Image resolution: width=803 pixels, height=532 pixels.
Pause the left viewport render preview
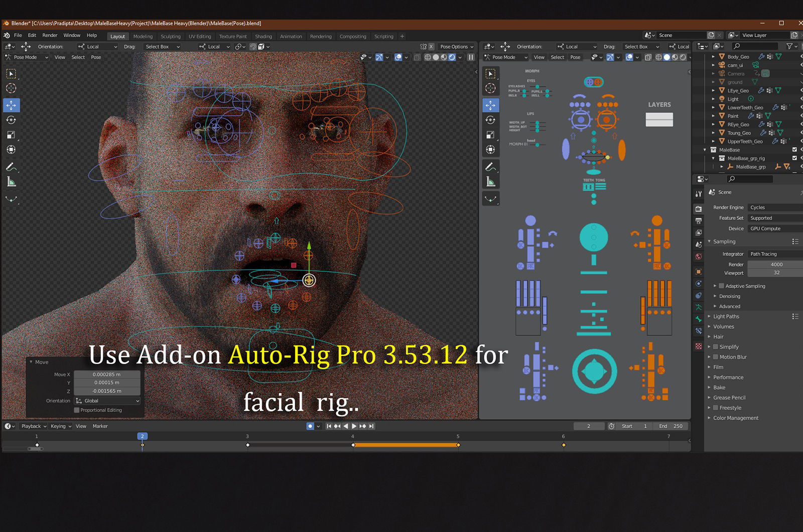click(471, 57)
